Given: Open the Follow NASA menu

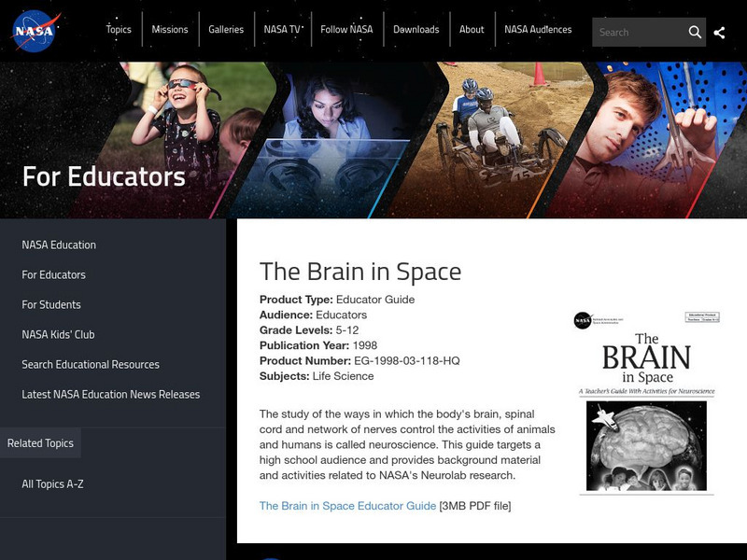Looking at the screenshot, I should [x=346, y=30].
